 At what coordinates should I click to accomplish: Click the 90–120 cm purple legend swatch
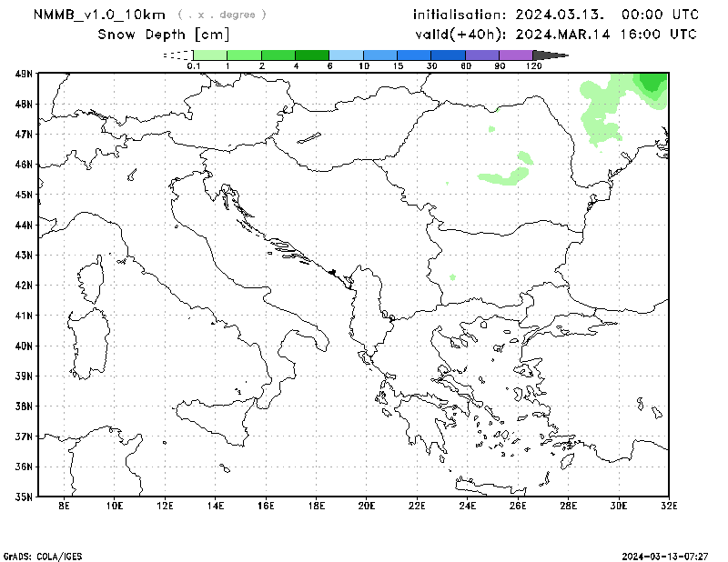click(x=516, y=55)
